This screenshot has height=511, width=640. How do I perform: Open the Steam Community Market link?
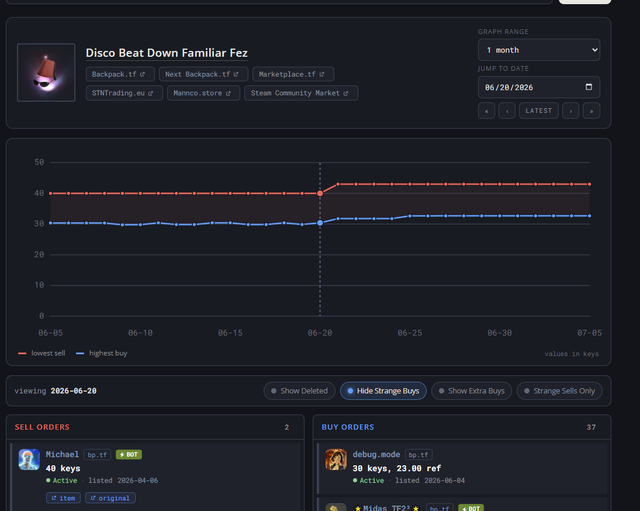[301, 93]
